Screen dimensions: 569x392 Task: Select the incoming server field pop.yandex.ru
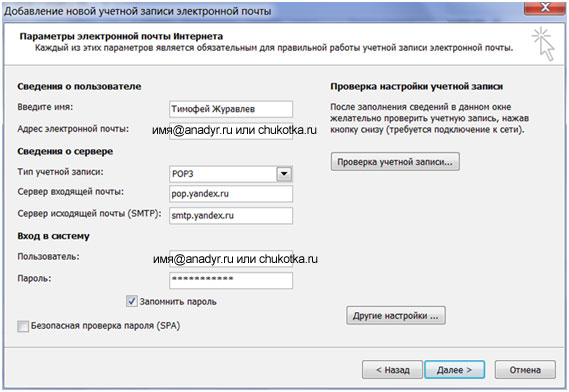(x=231, y=194)
